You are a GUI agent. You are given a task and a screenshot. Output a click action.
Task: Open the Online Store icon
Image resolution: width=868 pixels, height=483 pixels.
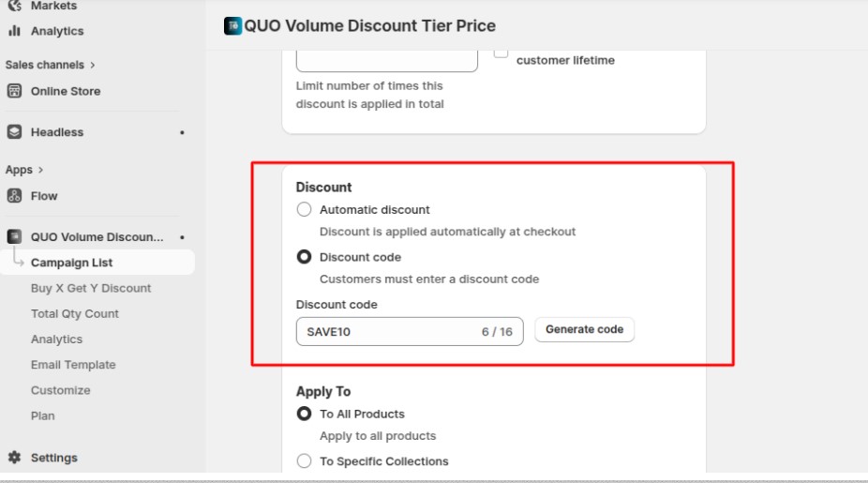14,91
